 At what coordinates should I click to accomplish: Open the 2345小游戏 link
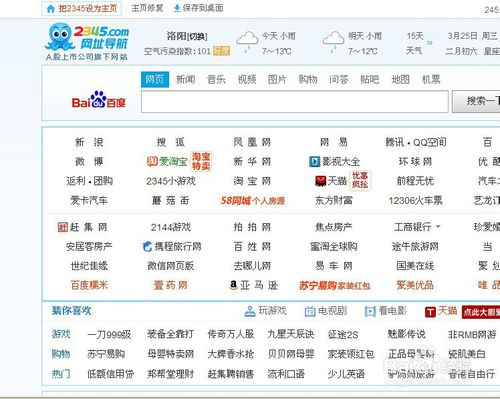tap(171, 181)
